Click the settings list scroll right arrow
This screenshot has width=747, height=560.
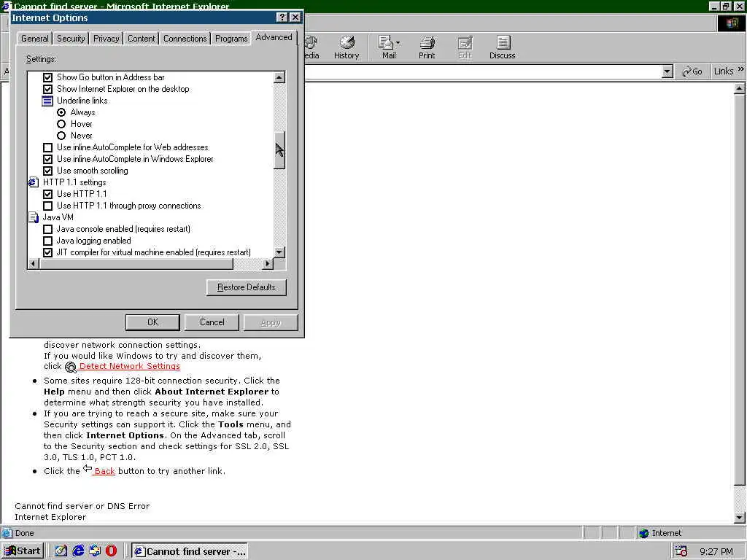point(268,264)
